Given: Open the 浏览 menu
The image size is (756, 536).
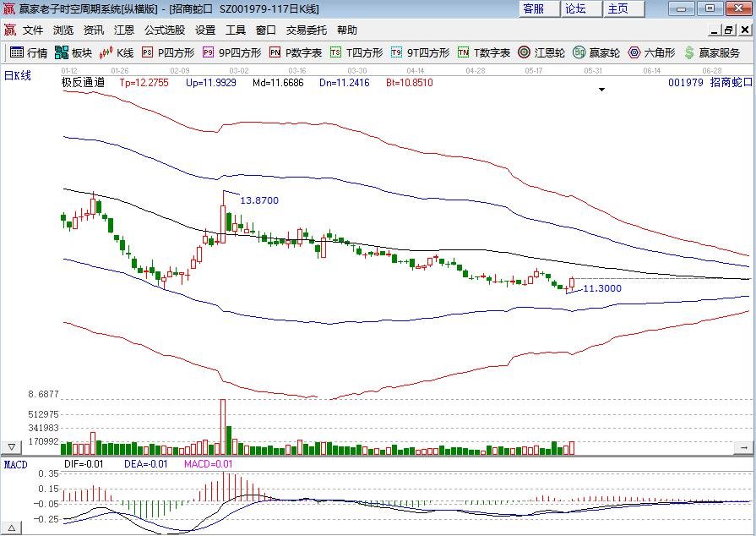Looking at the screenshot, I should click(63, 30).
